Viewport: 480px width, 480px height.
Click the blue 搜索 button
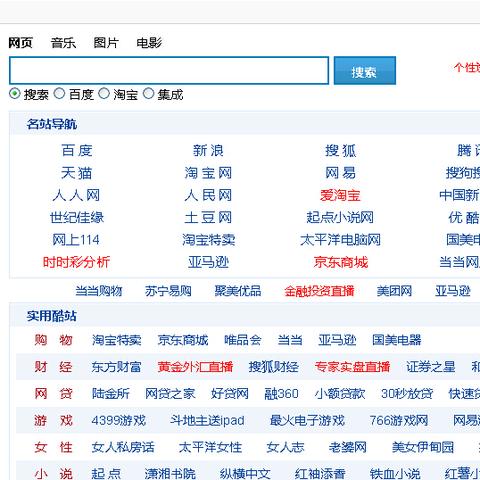coord(365,70)
